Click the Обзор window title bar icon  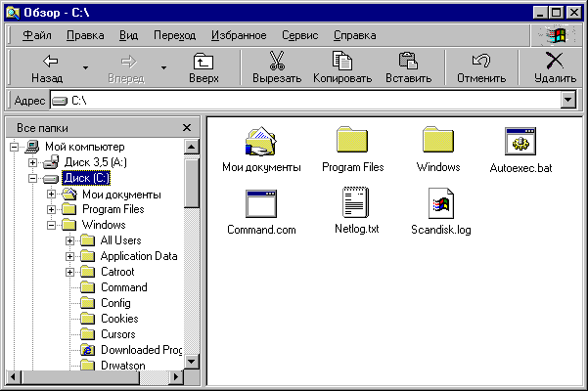pyautogui.click(x=13, y=13)
